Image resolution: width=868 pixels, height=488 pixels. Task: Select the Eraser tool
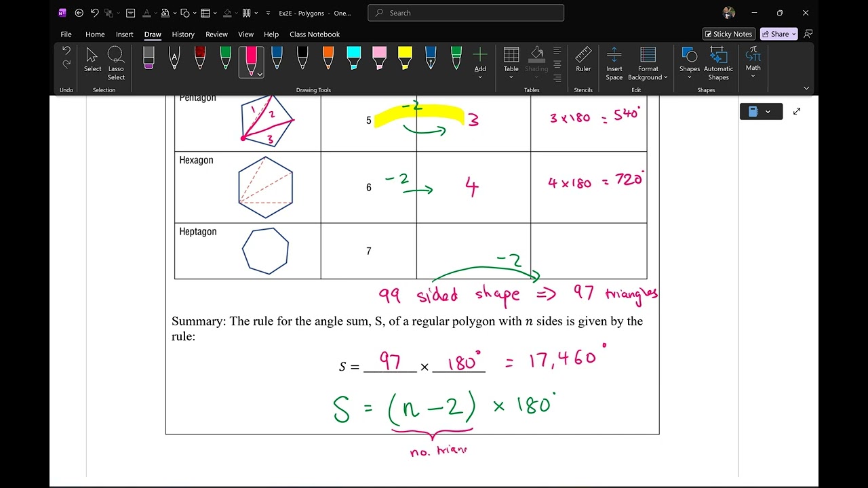tap(149, 58)
